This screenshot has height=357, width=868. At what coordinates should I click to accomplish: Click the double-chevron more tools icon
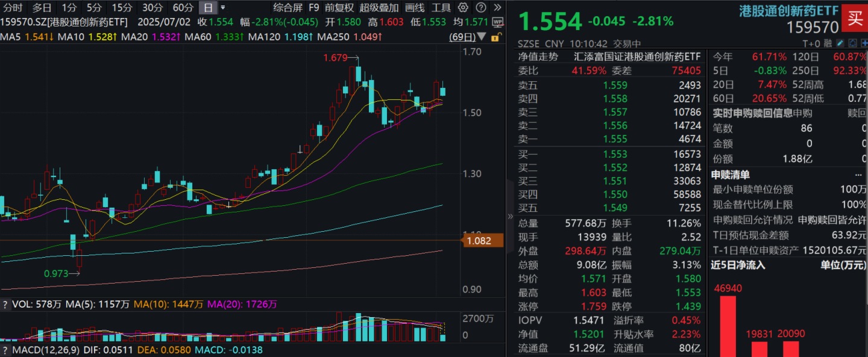click(497, 8)
